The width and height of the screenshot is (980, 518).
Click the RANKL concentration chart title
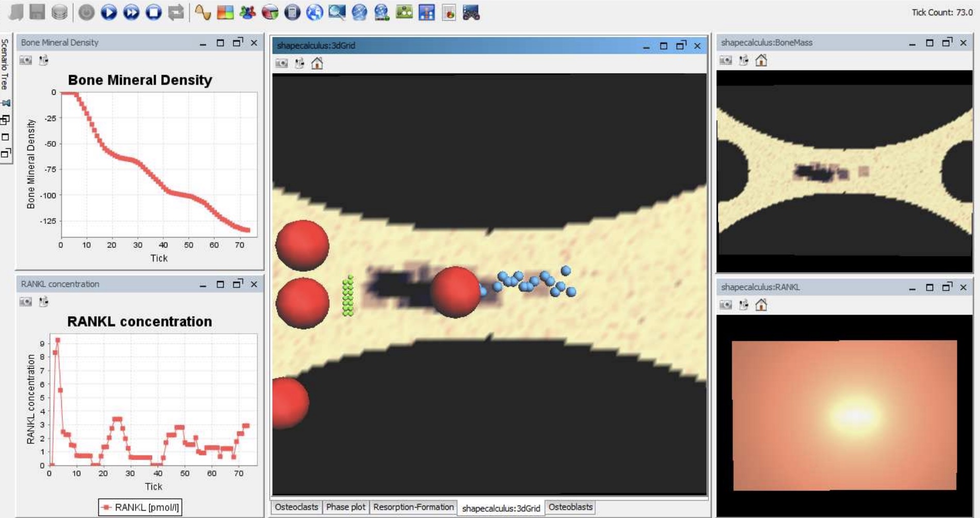click(x=140, y=322)
